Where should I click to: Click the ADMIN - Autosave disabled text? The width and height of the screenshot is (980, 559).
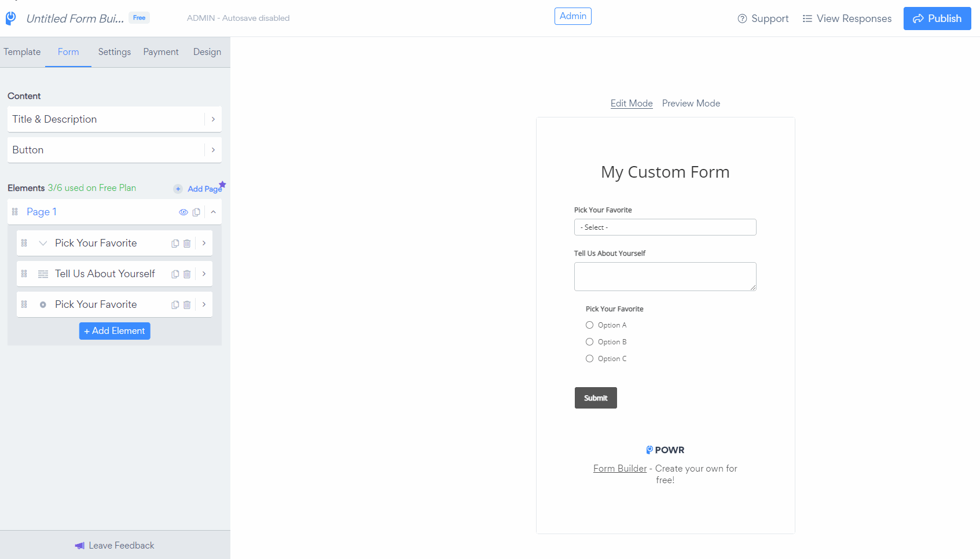238,19
